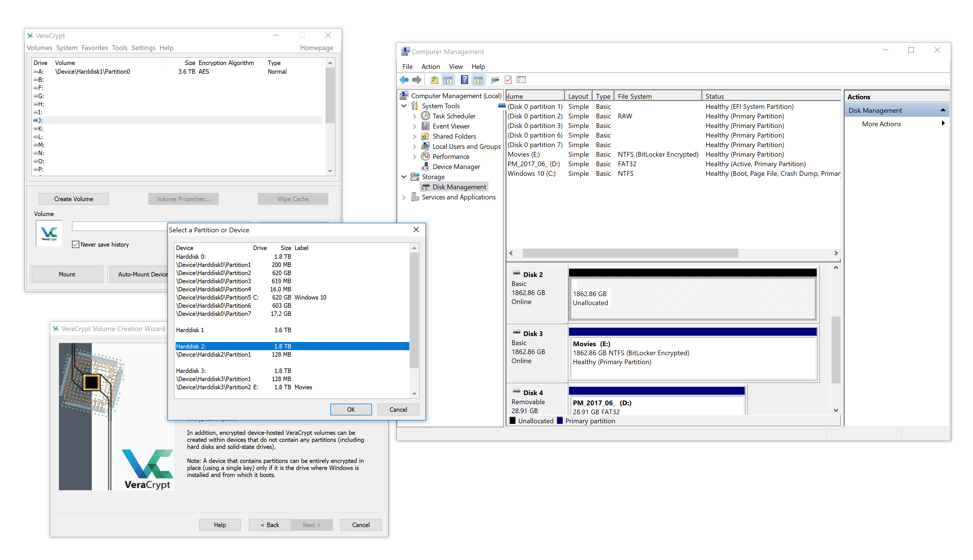
Task: Expand Services and Applications node
Action: pos(403,197)
